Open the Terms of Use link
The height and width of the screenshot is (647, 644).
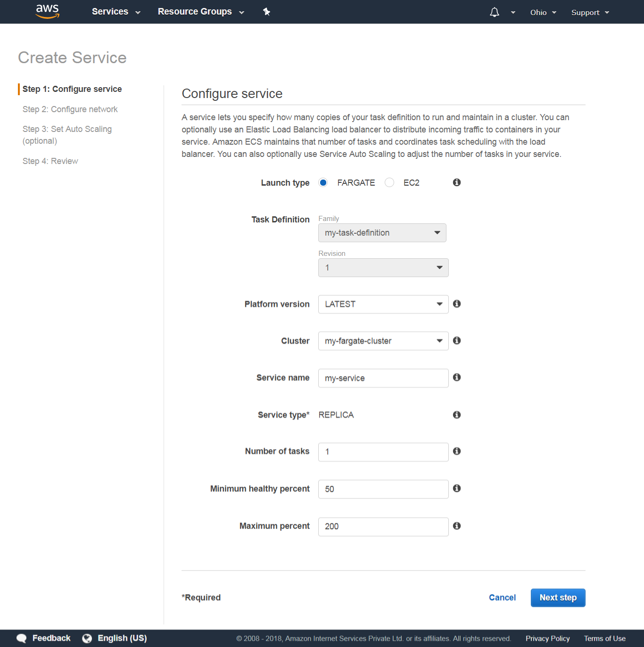pos(605,639)
